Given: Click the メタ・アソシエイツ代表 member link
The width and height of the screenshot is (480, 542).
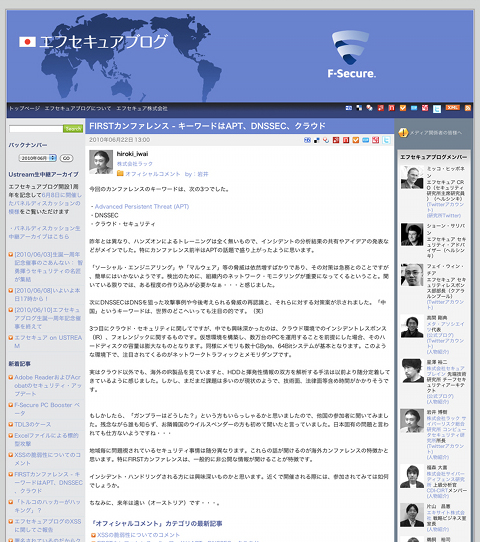Looking at the screenshot, I should [x=445, y=327].
